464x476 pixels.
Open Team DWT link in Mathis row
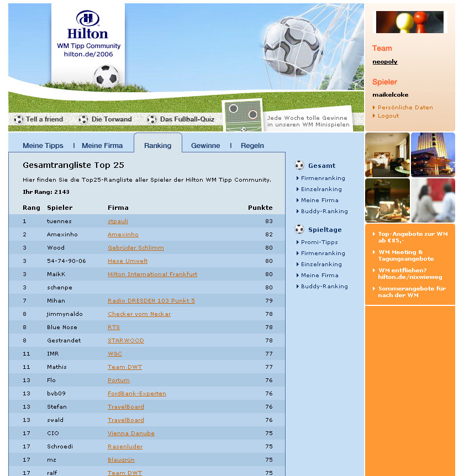pos(125,367)
